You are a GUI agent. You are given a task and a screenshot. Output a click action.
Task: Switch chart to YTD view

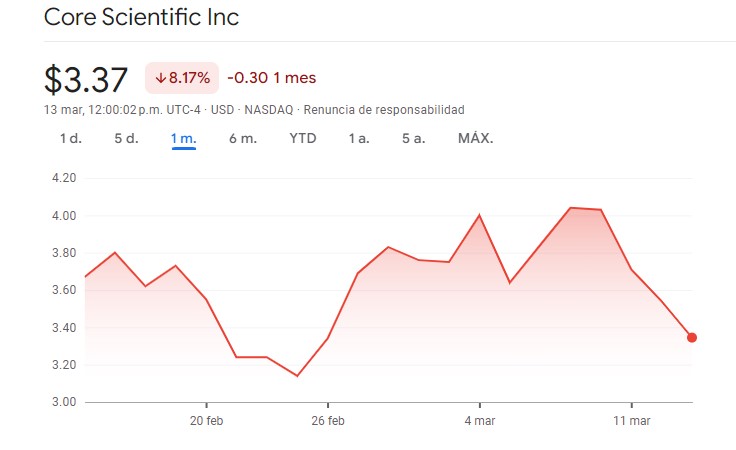pyautogui.click(x=302, y=138)
